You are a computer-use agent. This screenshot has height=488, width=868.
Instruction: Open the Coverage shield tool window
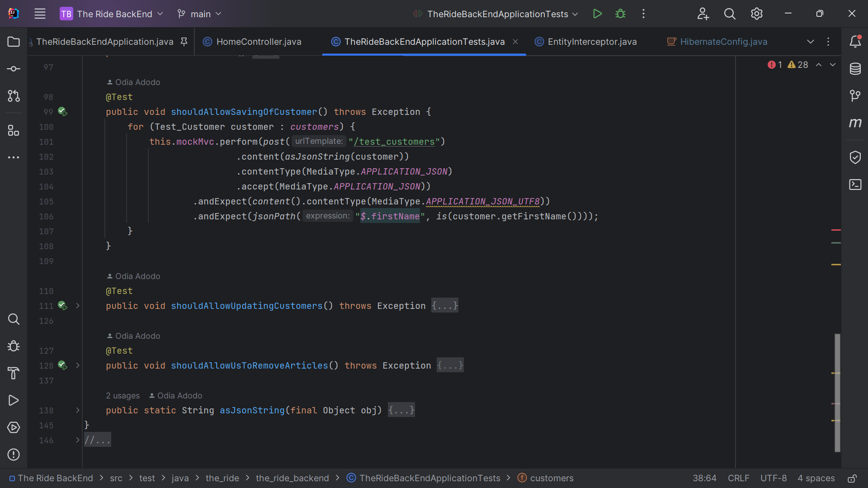[x=855, y=157]
